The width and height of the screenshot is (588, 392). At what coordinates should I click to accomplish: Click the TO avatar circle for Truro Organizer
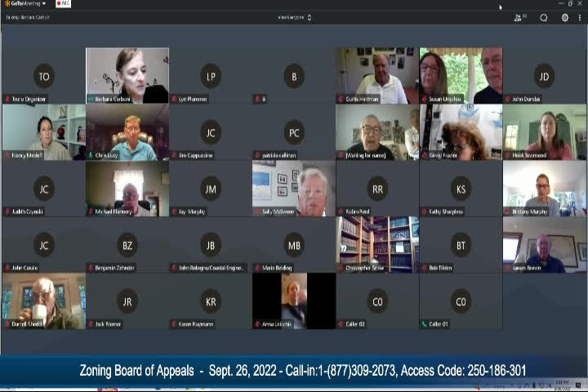click(43, 77)
